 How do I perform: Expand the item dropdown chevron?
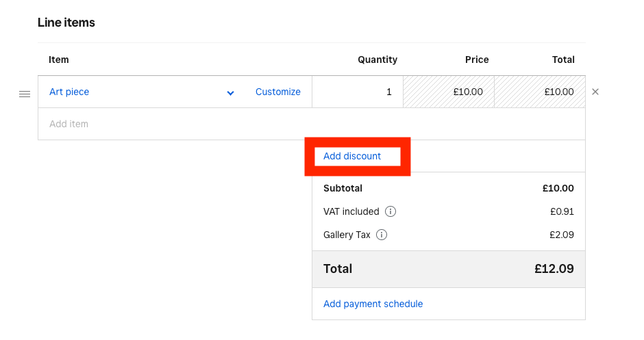coord(231,93)
